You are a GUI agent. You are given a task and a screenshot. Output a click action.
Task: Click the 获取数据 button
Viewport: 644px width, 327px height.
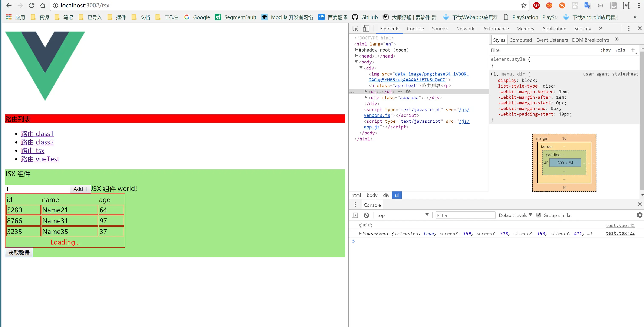[x=19, y=252]
